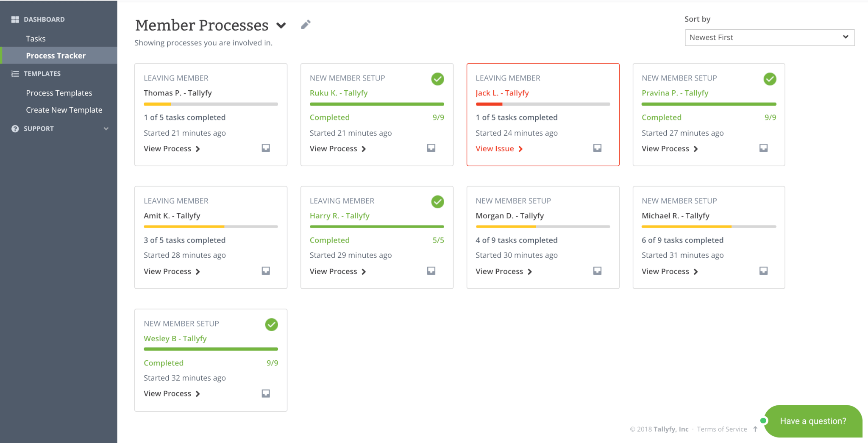Click the completion badge on Pravina P. card

click(x=770, y=79)
